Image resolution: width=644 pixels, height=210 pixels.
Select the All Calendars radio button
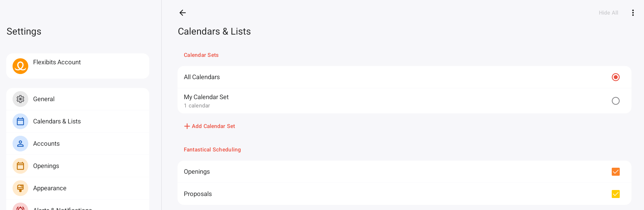(x=615, y=77)
